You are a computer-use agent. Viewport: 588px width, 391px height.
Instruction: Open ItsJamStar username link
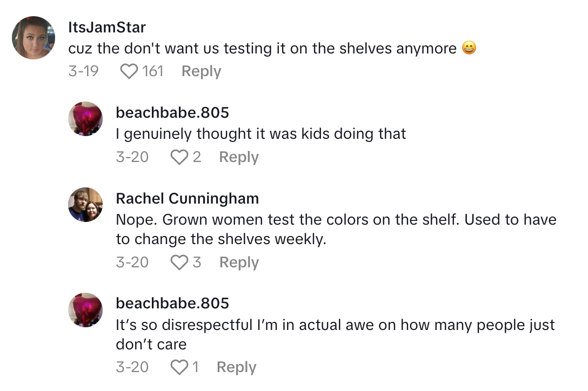pyautogui.click(x=107, y=27)
